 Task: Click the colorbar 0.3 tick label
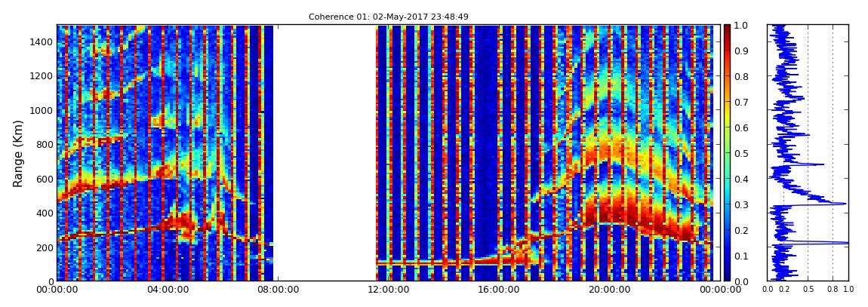(743, 204)
